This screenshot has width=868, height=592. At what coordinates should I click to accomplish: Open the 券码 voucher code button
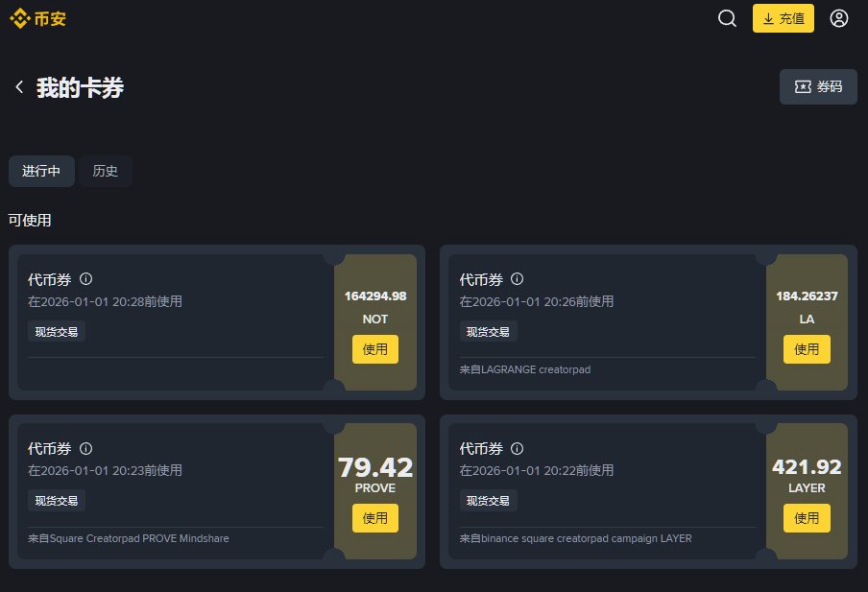point(818,86)
